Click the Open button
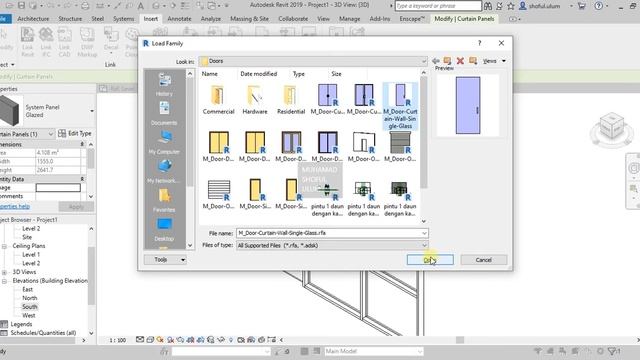The image size is (640, 360). [x=430, y=260]
